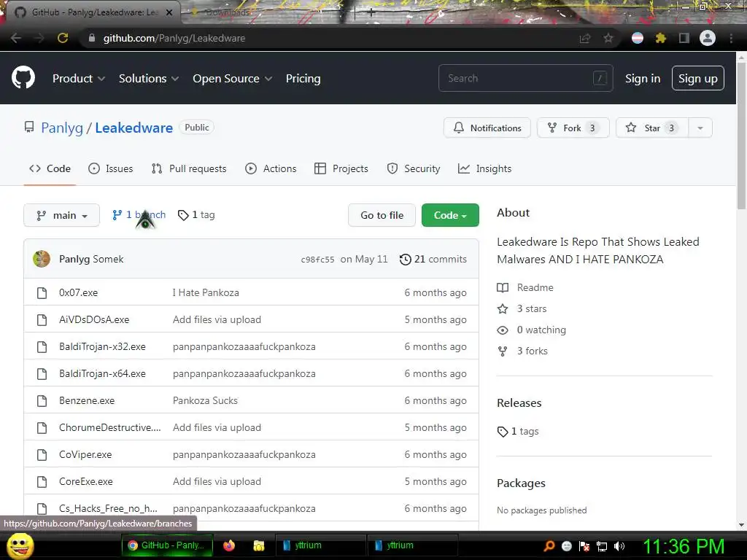This screenshot has height=560, width=747.
Task: Switch to the Security tab
Action: [x=414, y=168]
